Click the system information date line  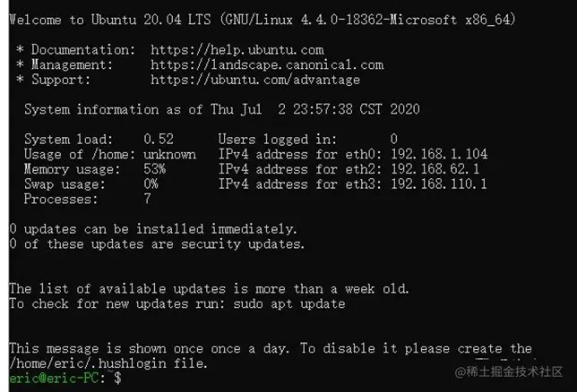(x=221, y=109)
